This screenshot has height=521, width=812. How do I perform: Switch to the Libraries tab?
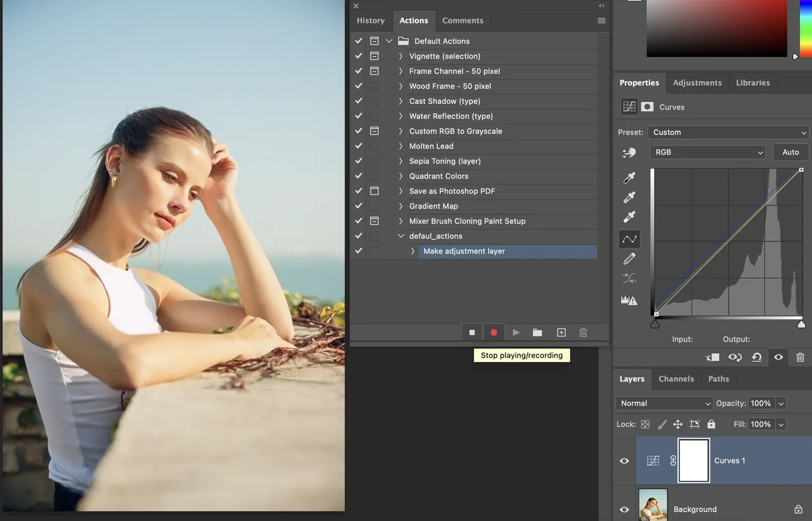[x=753, y=82]
